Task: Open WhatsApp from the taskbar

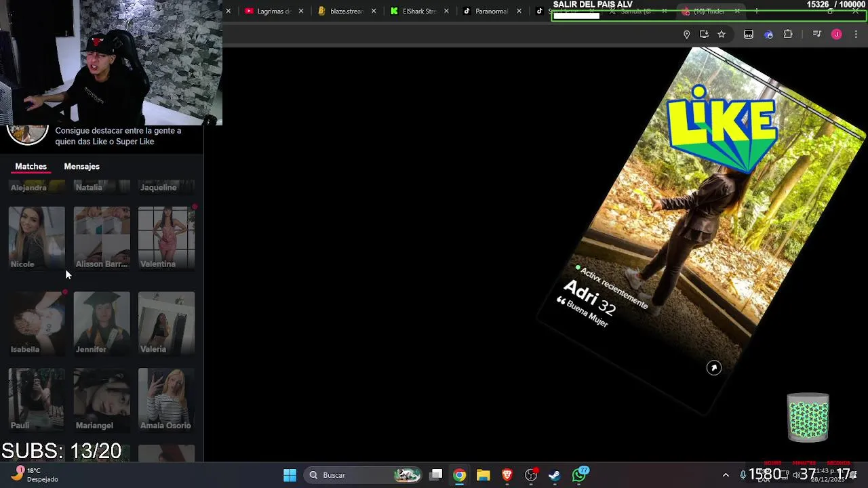Action: [x=579, y=475]
